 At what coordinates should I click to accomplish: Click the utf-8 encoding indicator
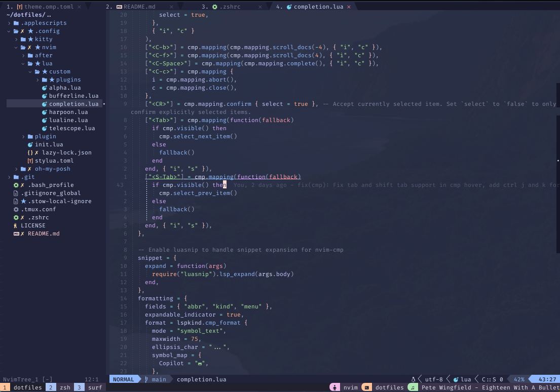coord(434,379)
